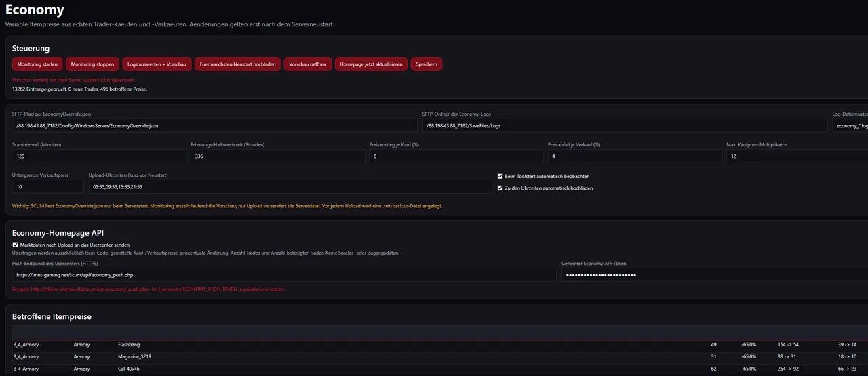Click the red Beispiel economy_push.php hint

[149, 289]
